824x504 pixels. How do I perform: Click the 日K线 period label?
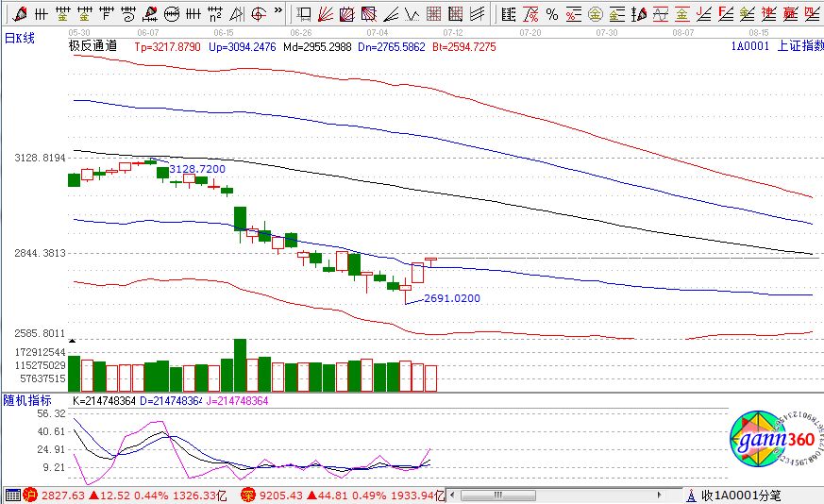point(19,37)
